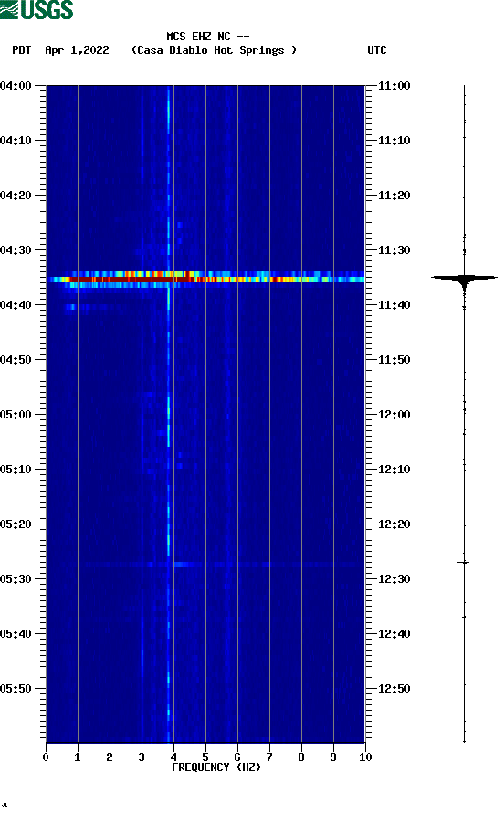Viewport: 504px width, 815px height.
Task: Click the '0' frequency tick label
Action: coord(46,757)
